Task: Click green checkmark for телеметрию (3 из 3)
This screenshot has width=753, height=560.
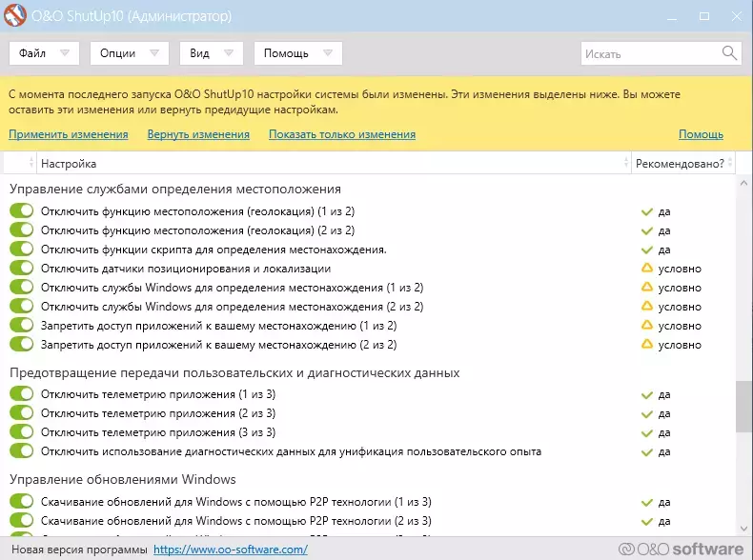Action: pos(647,433)
